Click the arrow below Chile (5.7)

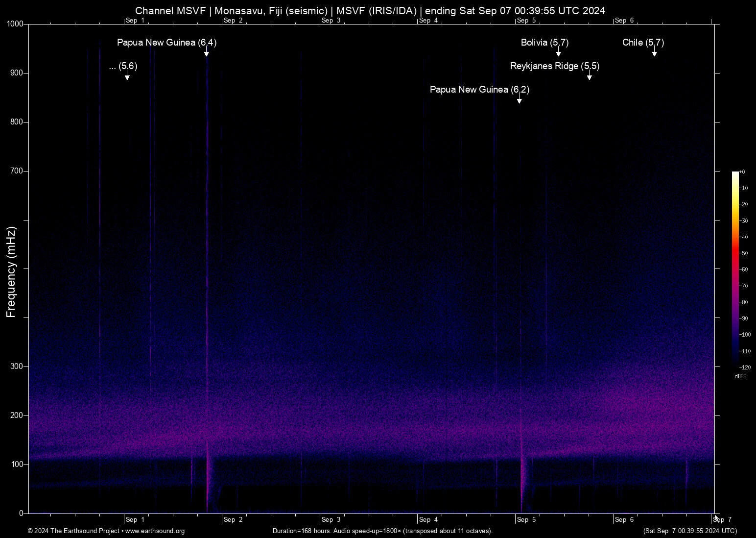(x=655, y=54)
